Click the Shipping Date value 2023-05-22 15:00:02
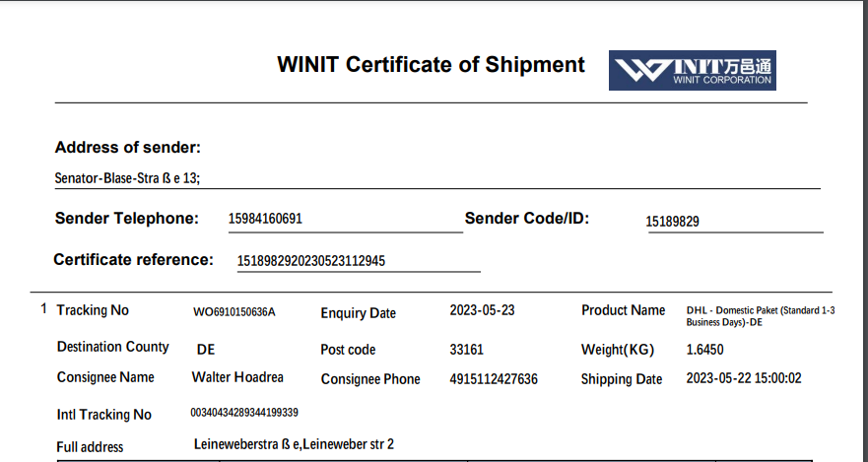The width and height of the screenshot is (868, 462). click(x=744, y=378)
